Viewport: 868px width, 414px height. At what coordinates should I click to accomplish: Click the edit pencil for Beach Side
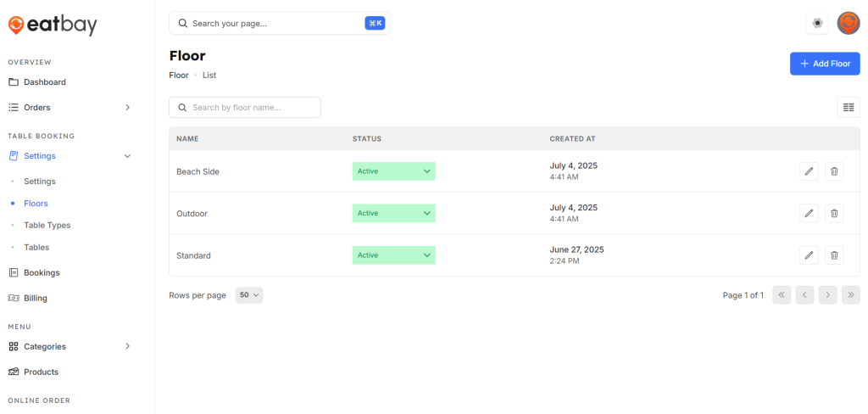click(x=809, y=171)
